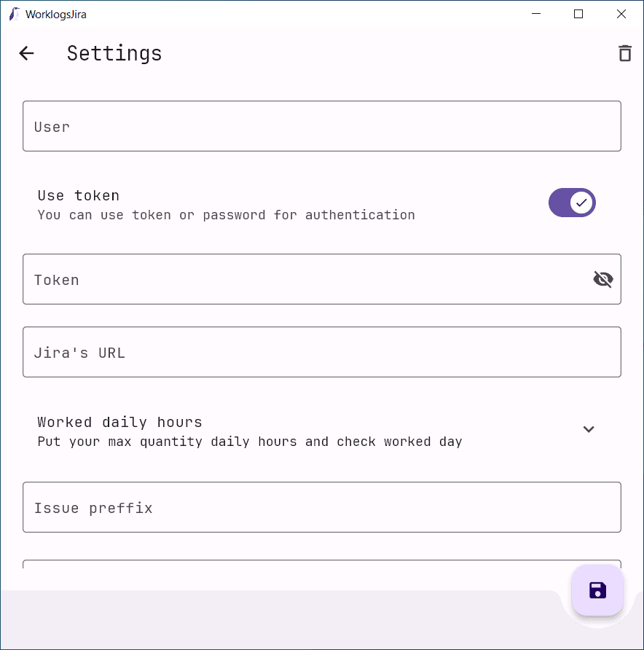Select the Jira's URL field
This screenshot has width=644, height=650.
[x=321, y=352]
